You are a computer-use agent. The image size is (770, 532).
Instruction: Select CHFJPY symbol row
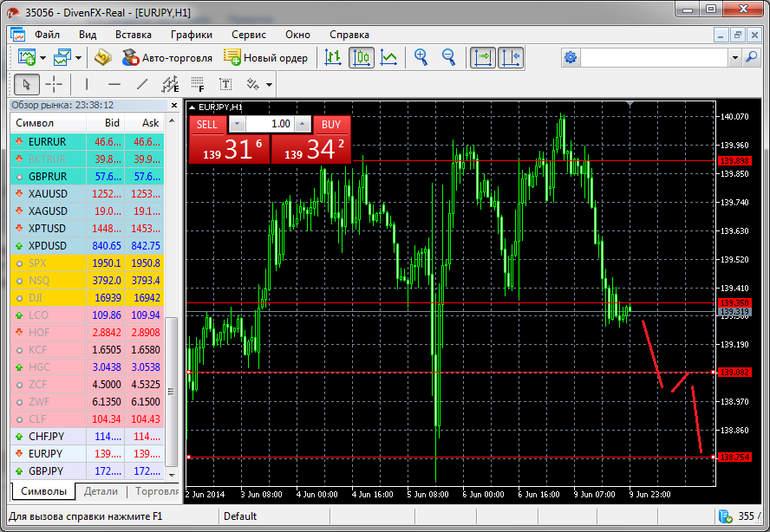[x=87, y=437]
